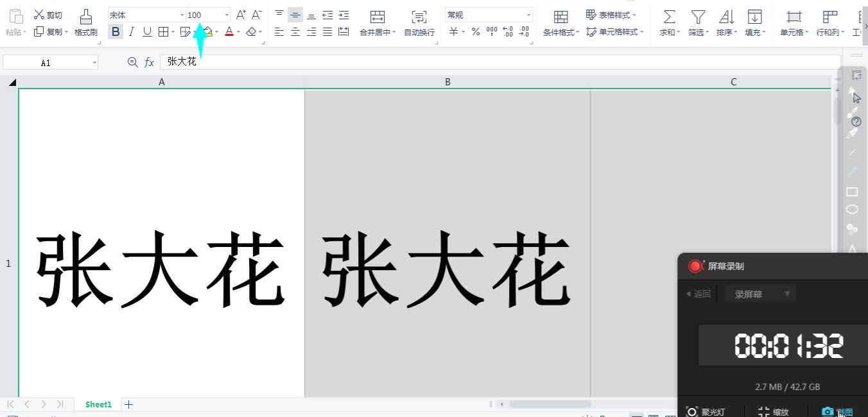Image resolution: width=868 pixels, height=417 pixels.
Task: Select the Sheet1 tab
Action: [98, 404]
